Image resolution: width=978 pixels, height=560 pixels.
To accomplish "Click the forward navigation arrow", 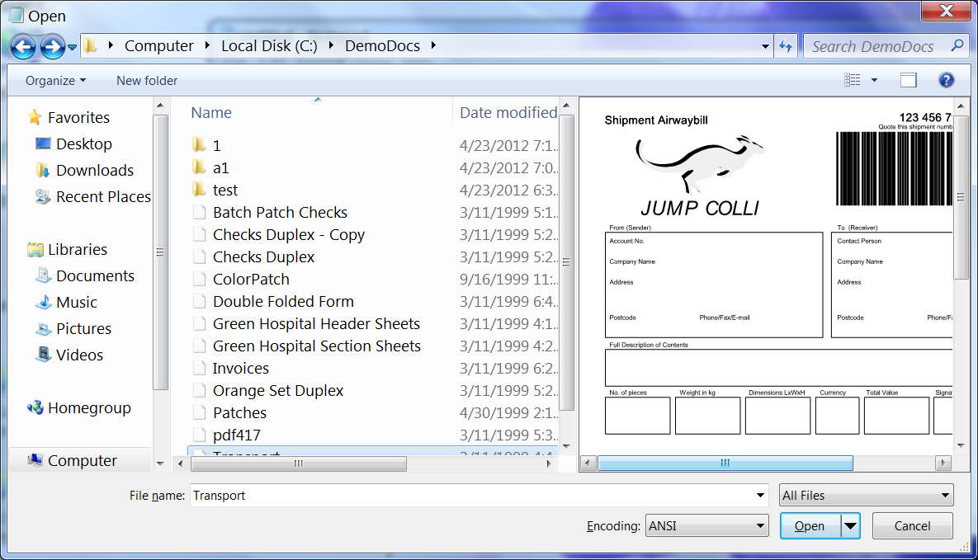I will coord(51,46).
